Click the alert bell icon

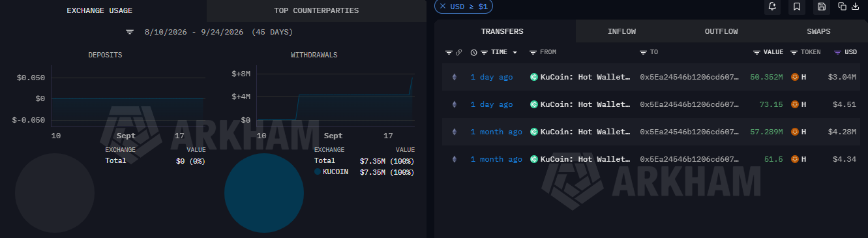[x=773, y=7]
